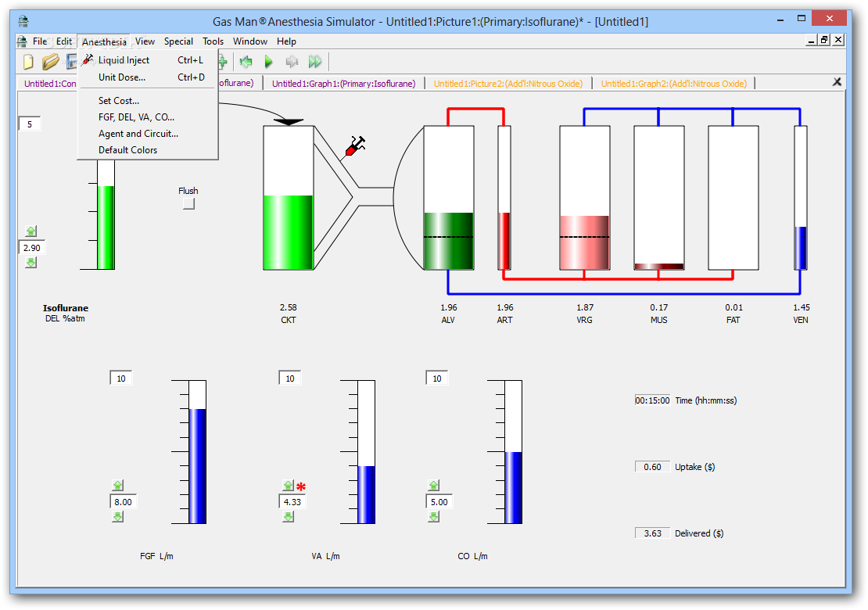Click the DEL scale maximum field 5

(x=30, y=124)
